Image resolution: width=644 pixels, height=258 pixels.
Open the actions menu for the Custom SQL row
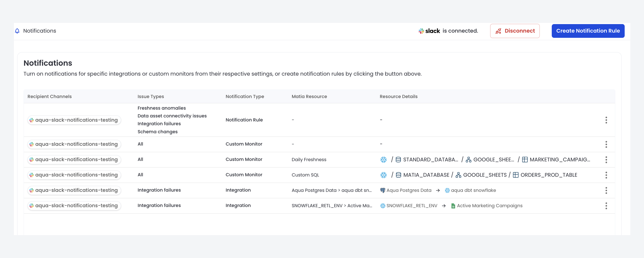606,175
